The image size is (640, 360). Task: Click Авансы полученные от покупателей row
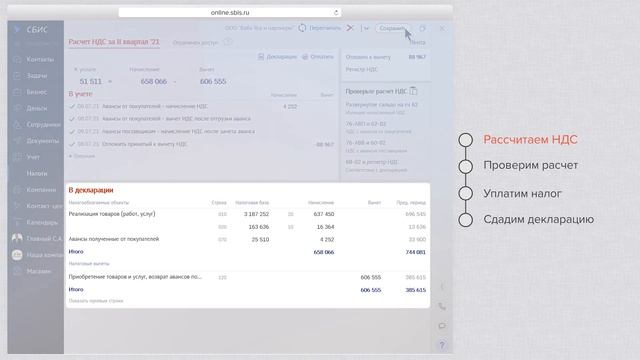pos(247,240)
